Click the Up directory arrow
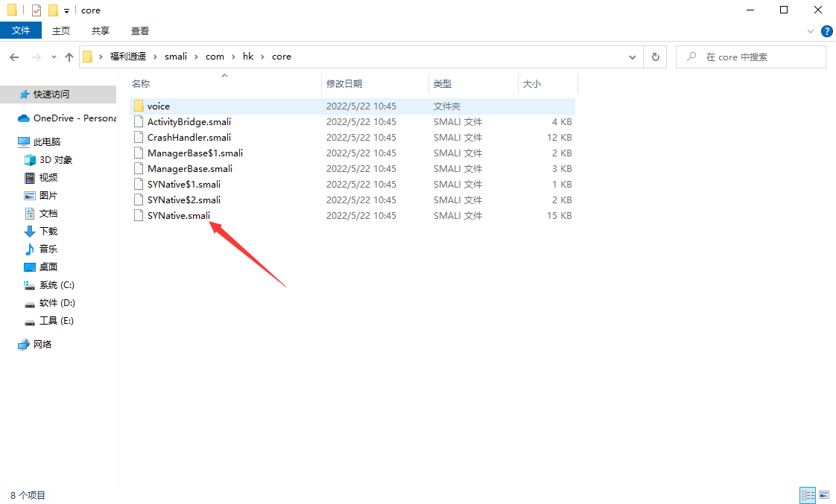This screenshot has width=836, height=504. pyautogui.click(x=69, y=57)
